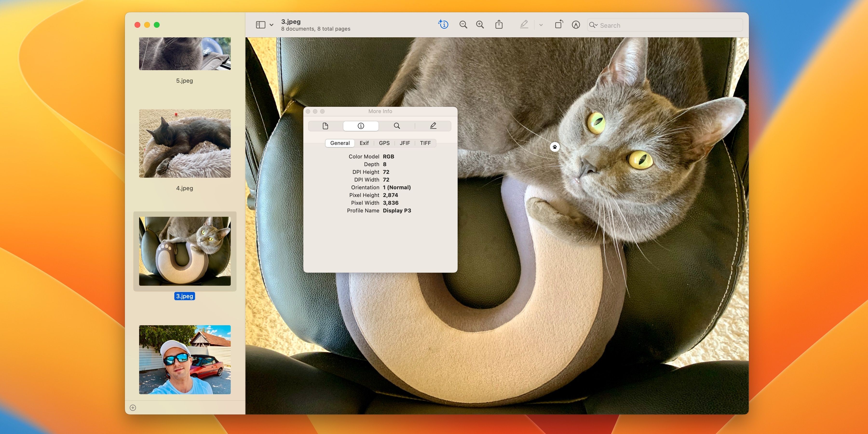This screenshot has height=434, width=868.
Task: Close the Preview window with red button
Action: tap(137, 25)
